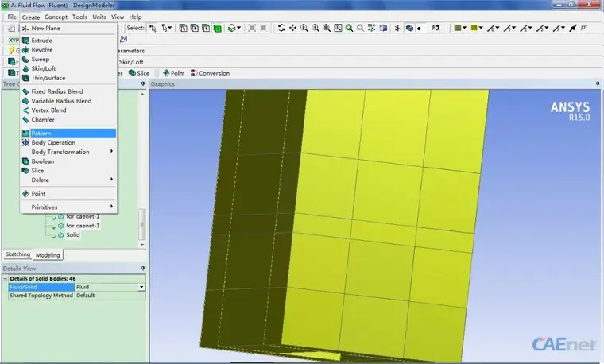The height and width of the screenshot is (364, 604).
Task: Click the Display Vertices icon
Action: (584, 28)
